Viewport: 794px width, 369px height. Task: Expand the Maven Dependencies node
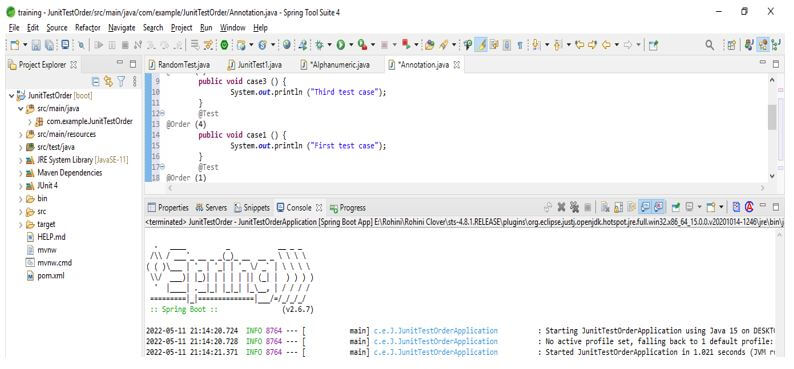[x=21, y=173]
